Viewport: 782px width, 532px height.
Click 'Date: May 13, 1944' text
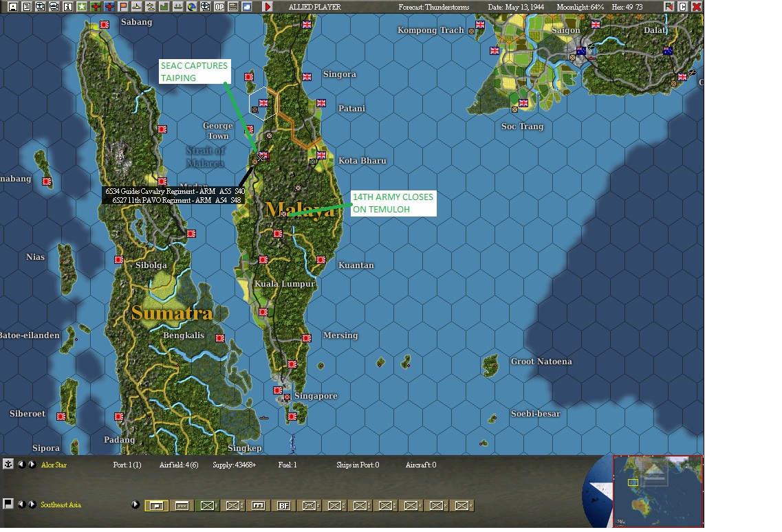516,7
